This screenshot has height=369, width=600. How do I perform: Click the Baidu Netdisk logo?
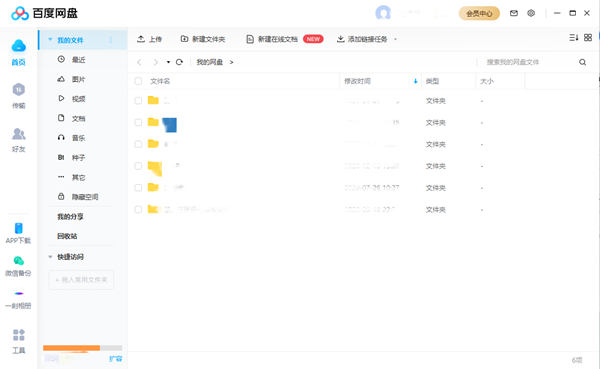(x=44, y=13)
